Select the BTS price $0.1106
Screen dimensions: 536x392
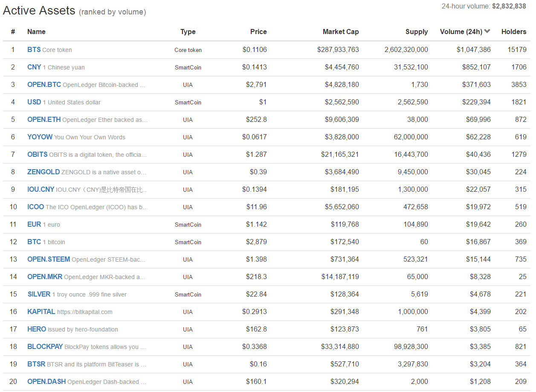(x=255, y=50)
